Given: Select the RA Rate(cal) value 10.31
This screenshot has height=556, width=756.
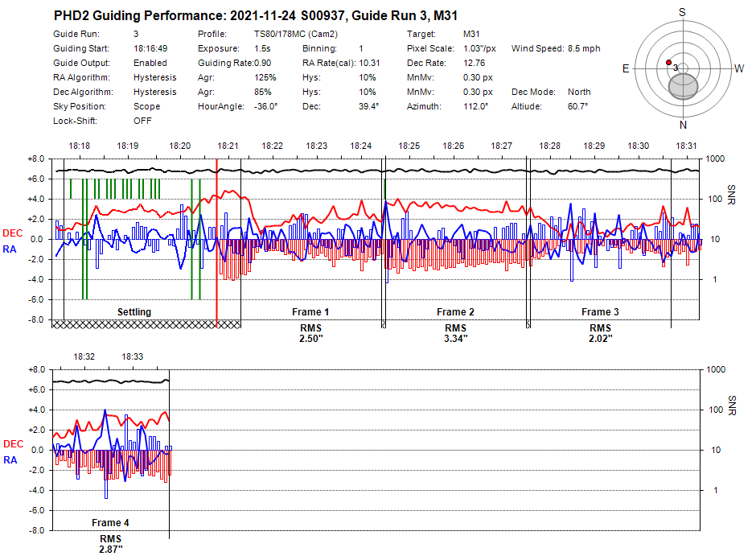Looking at the screenshot, I should pos(369,64).
